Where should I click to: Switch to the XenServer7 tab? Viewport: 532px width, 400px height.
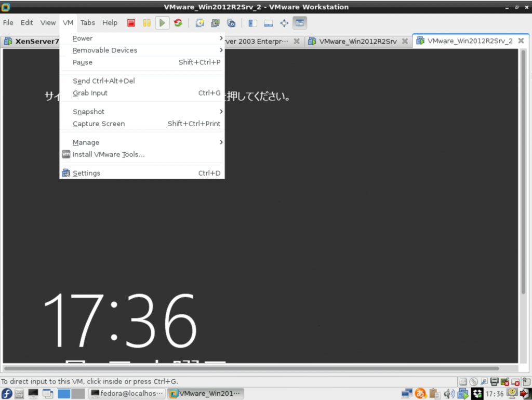point(31,42)
